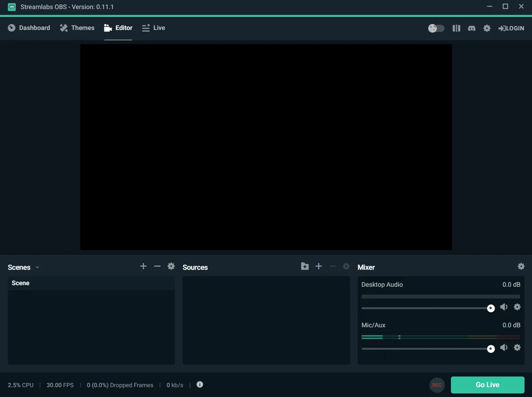532x397 pixels.
Task: Click the 30.00 FPS status text
Action: pyautogui.click(x=60, y=385)
